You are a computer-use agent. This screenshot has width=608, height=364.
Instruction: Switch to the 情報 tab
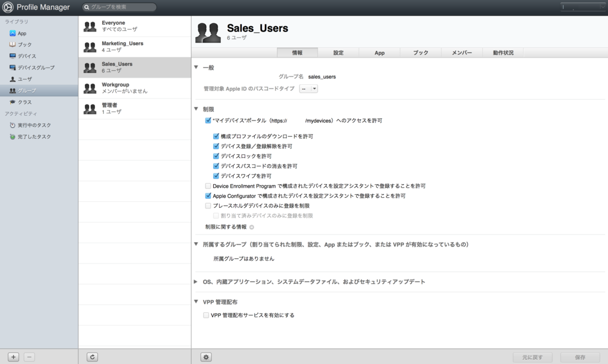pyautogui.click(x=297, y=53)
